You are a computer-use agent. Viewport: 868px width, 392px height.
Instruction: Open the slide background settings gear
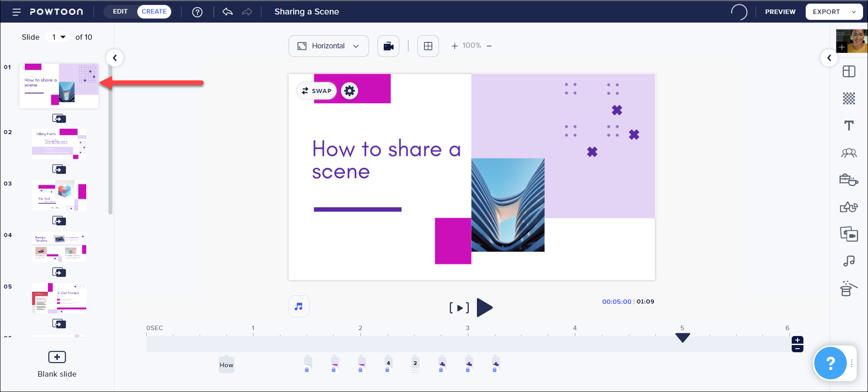(350, 91)
